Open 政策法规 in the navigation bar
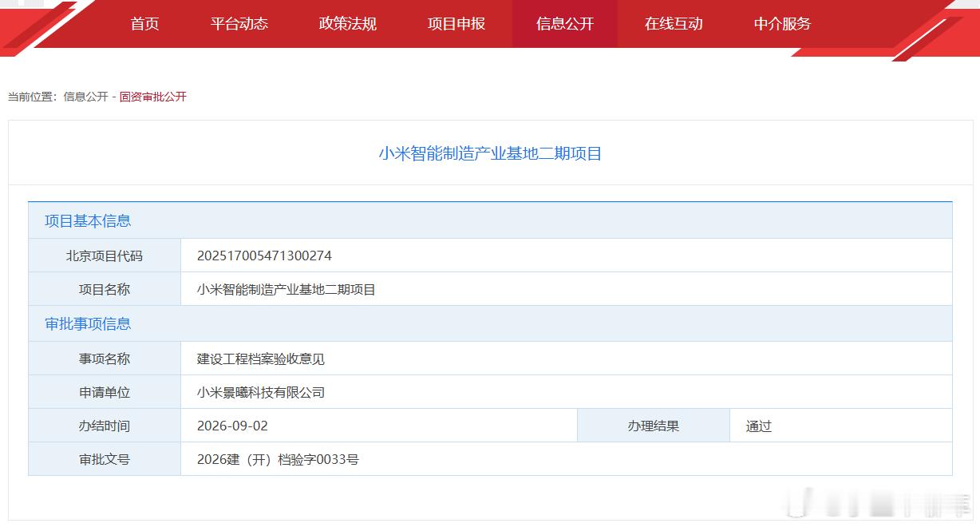This screenshot has width=980, height=527. tap(348, 24)
